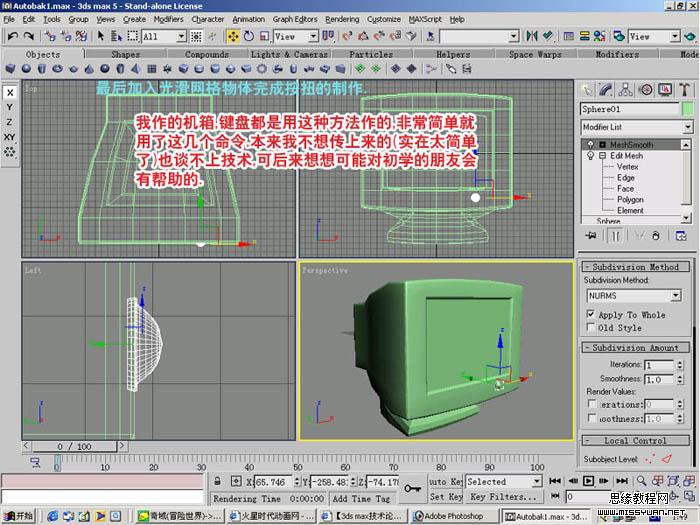The height and width of the screenshot is (525, 700).
Task: Restrict axis to X
Action: (10, 93)
